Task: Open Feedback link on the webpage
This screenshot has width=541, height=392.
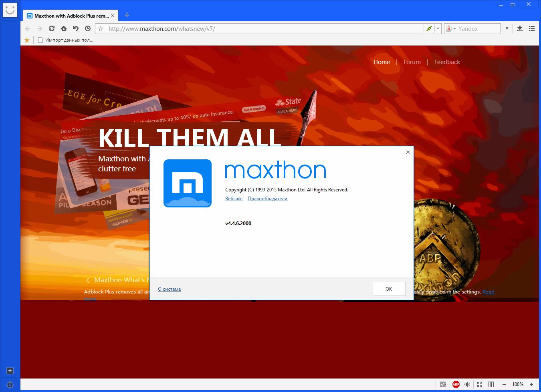Action: pyautogui.click(x=447, y=62)
